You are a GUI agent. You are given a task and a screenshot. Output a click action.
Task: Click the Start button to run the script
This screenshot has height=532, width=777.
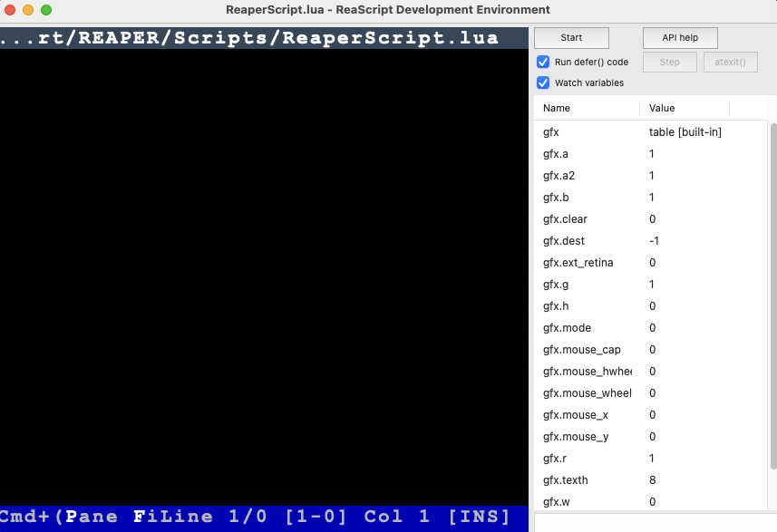(x=570, y=37)
